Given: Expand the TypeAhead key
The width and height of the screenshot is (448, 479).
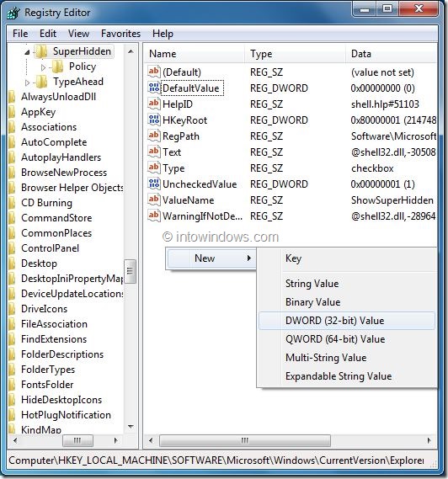Looking at the screenshot, I should point(27,82).
